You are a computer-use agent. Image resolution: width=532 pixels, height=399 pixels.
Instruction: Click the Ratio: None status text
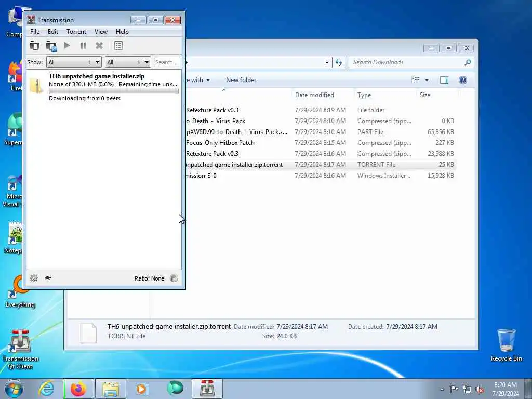coord(149,278)
